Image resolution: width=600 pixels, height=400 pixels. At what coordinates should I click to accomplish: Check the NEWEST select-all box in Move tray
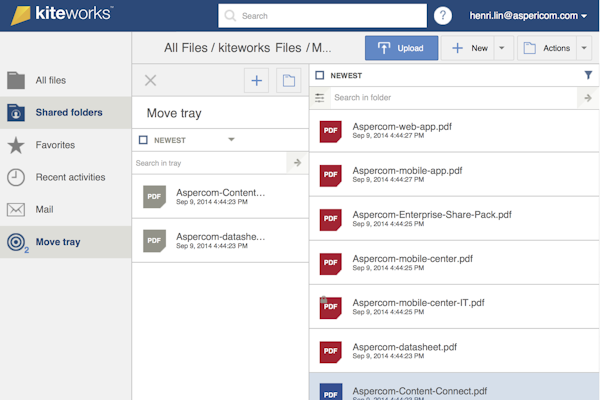coord(143,140)
